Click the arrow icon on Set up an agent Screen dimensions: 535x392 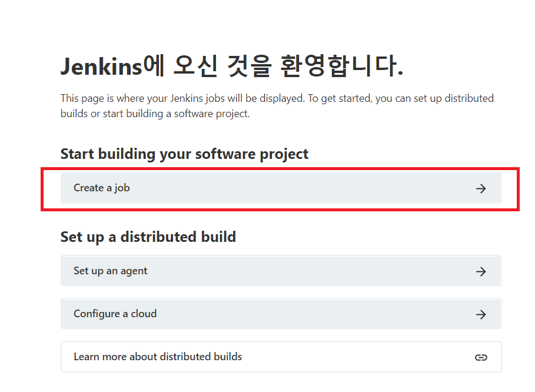pos(481,271)
